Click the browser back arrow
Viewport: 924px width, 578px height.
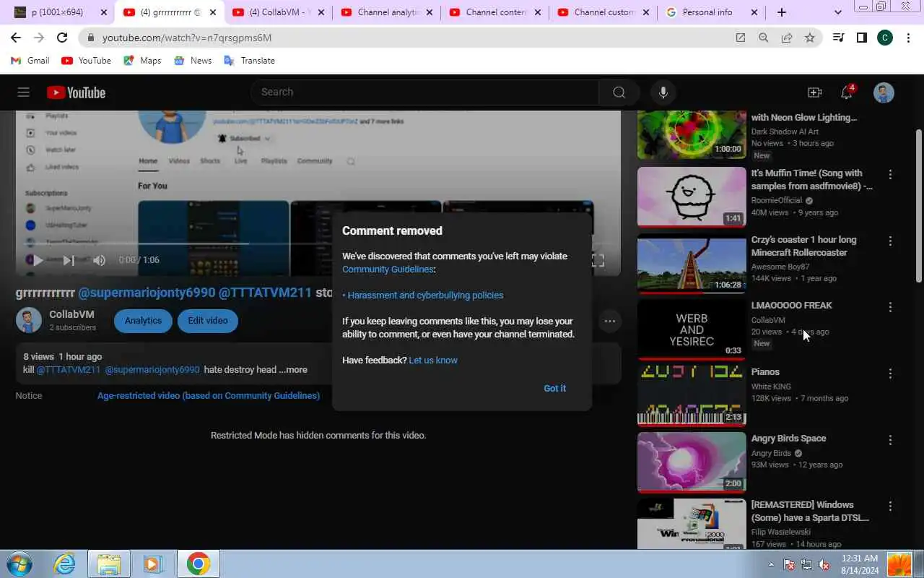[x=16, y=38]
